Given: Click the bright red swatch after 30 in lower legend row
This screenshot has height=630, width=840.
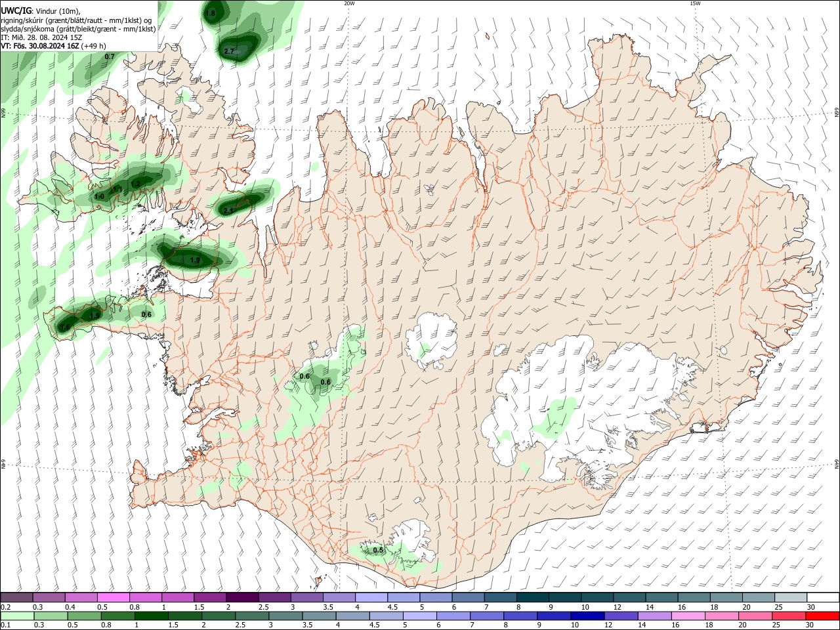Looking at the screenshot, I should pos(822,616).
